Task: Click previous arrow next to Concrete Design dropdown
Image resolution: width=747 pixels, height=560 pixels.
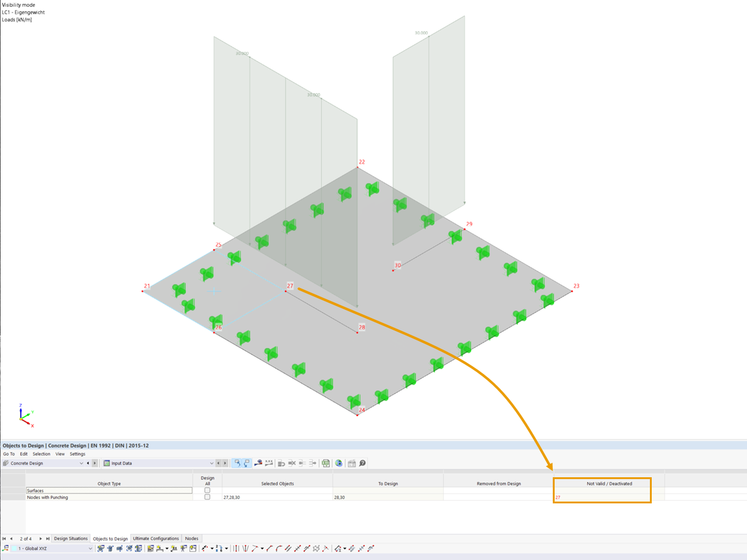Action: [x=88, y=463]
